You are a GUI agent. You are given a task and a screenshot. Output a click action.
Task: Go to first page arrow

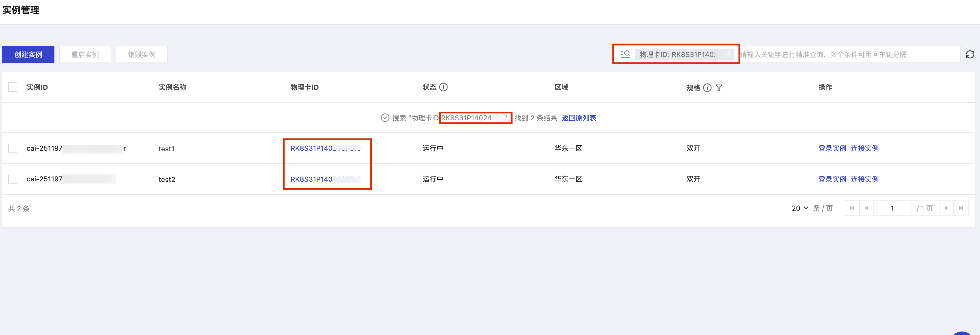[x=852, y=208]
